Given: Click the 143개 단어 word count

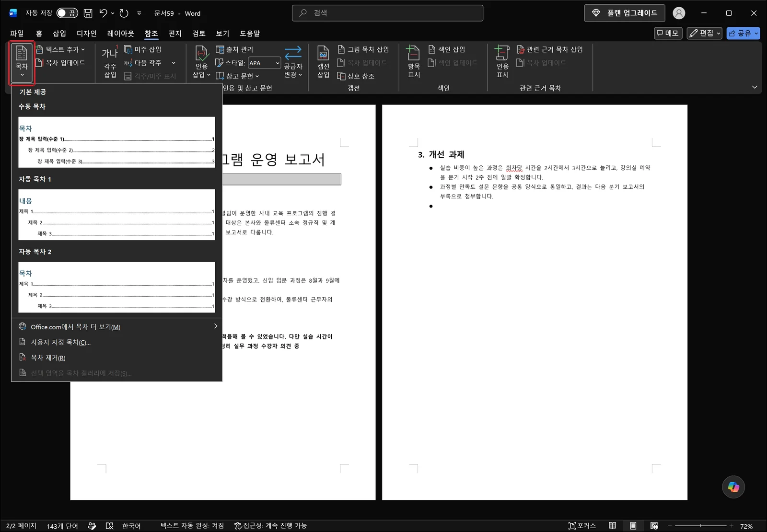Looking at the screenshot, I should tap(62, 526).
